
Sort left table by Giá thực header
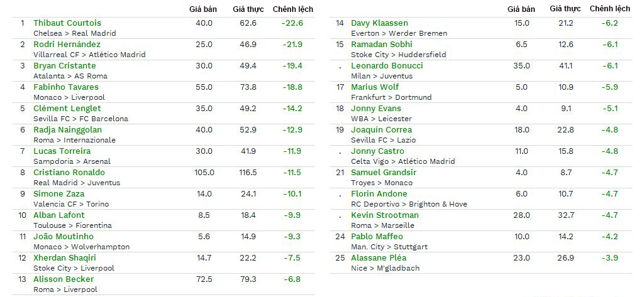pos(248,9)
